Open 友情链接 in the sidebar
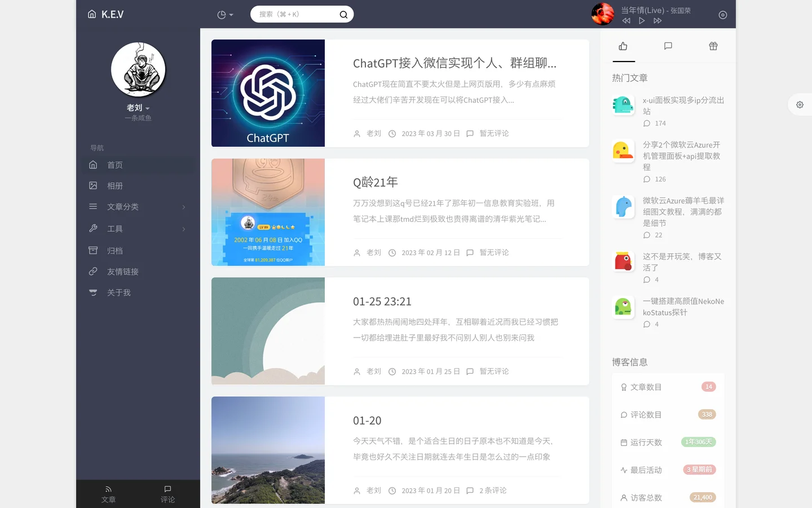Screen dimensions: 812x508 point(138,271)
